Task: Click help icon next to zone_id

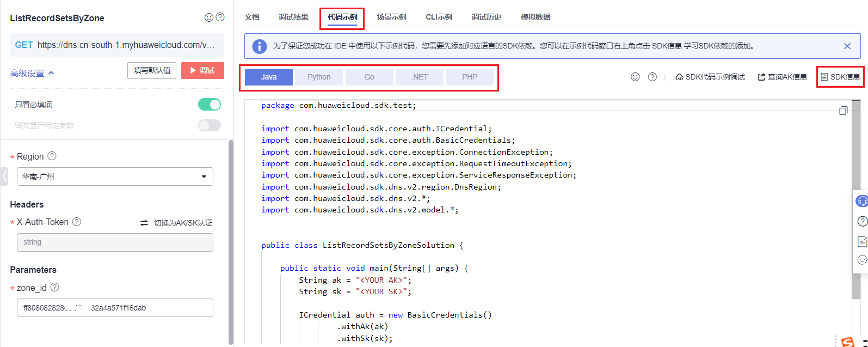Action: 54,287
